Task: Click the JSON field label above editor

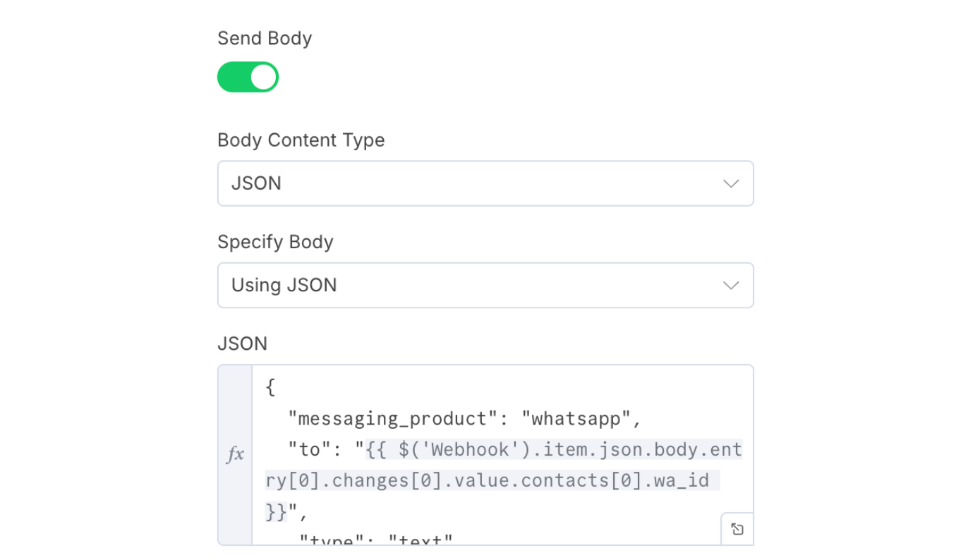Action: 242,343
